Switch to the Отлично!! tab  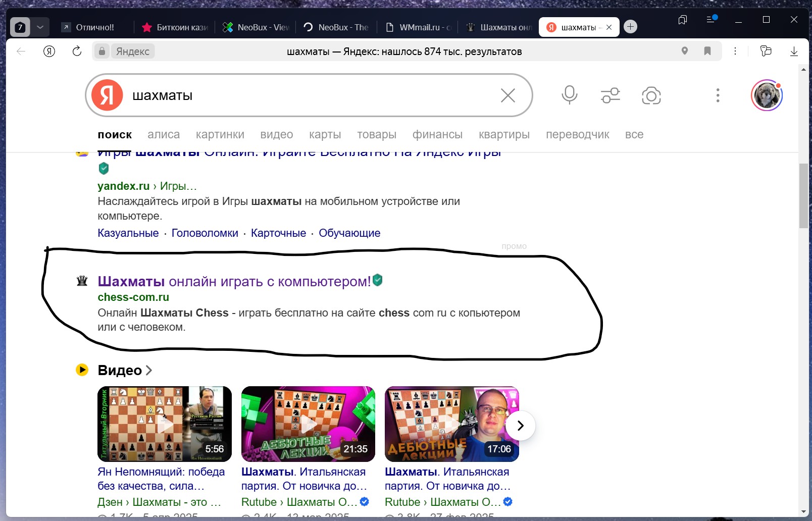pyautogui.click(x=94, y=27)
